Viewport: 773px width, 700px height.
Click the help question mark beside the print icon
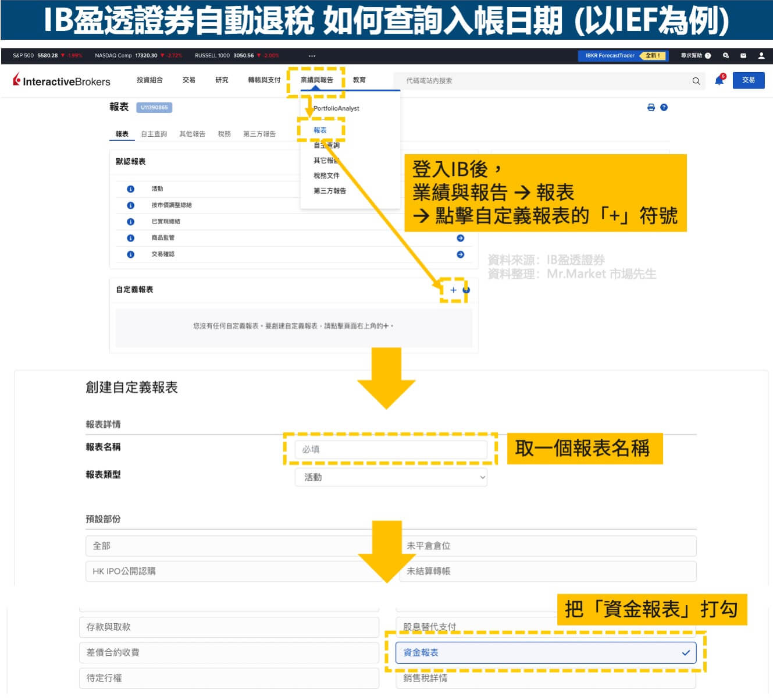664,107
